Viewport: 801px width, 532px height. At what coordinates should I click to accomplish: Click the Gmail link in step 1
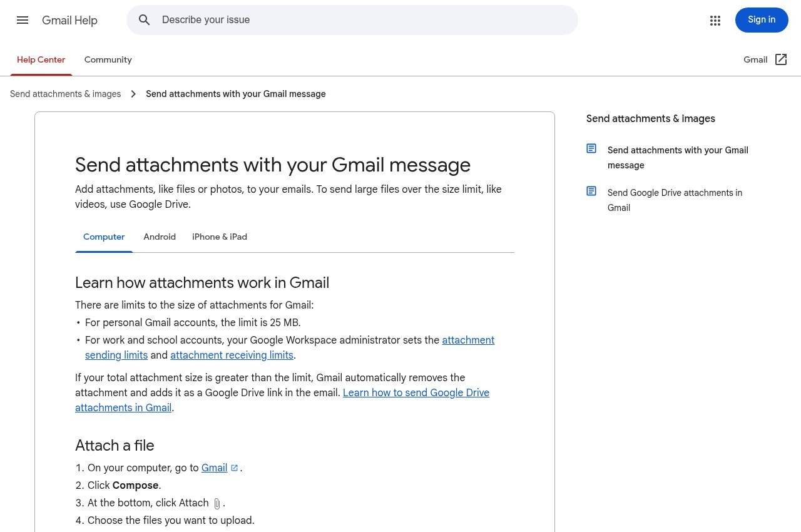(214, 468)
